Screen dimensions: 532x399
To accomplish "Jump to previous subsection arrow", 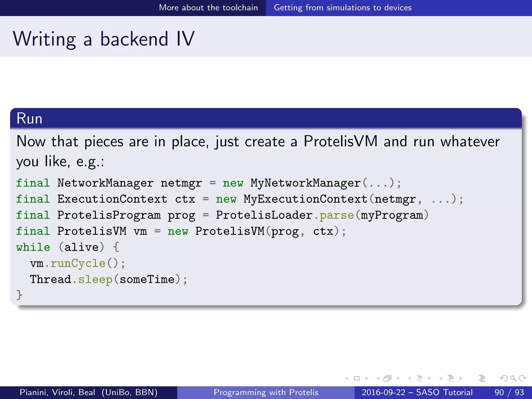I will (409, 378).
